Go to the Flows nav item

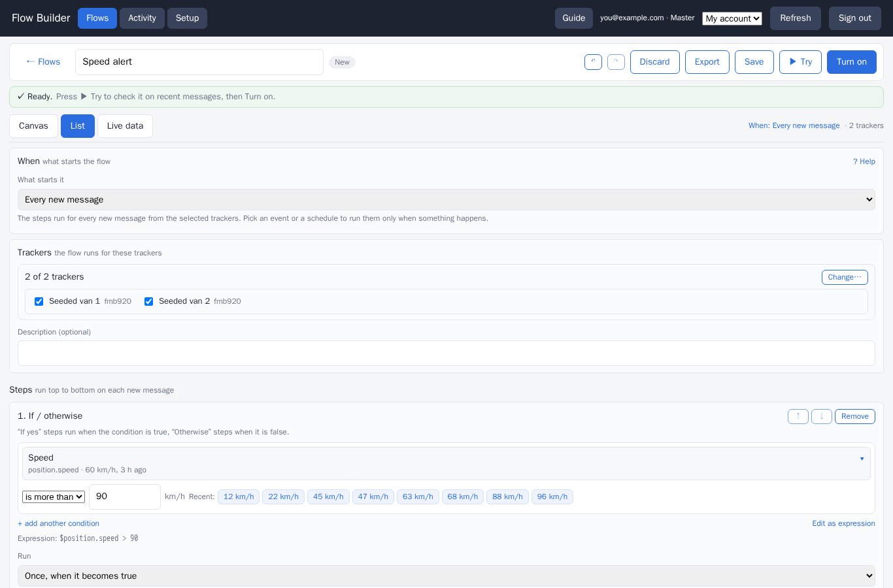point(97,18)
